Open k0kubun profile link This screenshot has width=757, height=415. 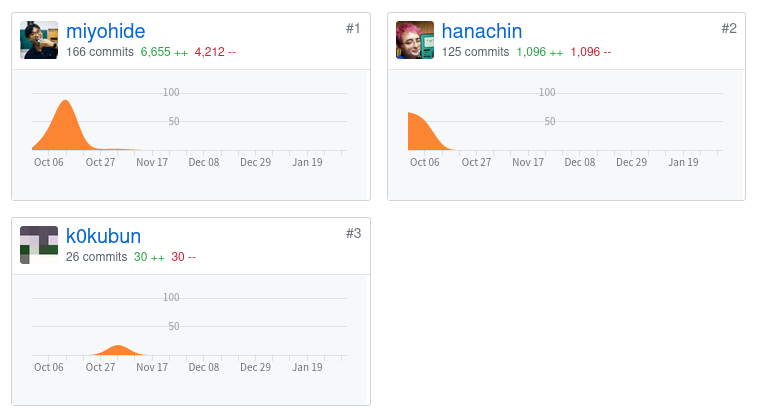point(103,236)
